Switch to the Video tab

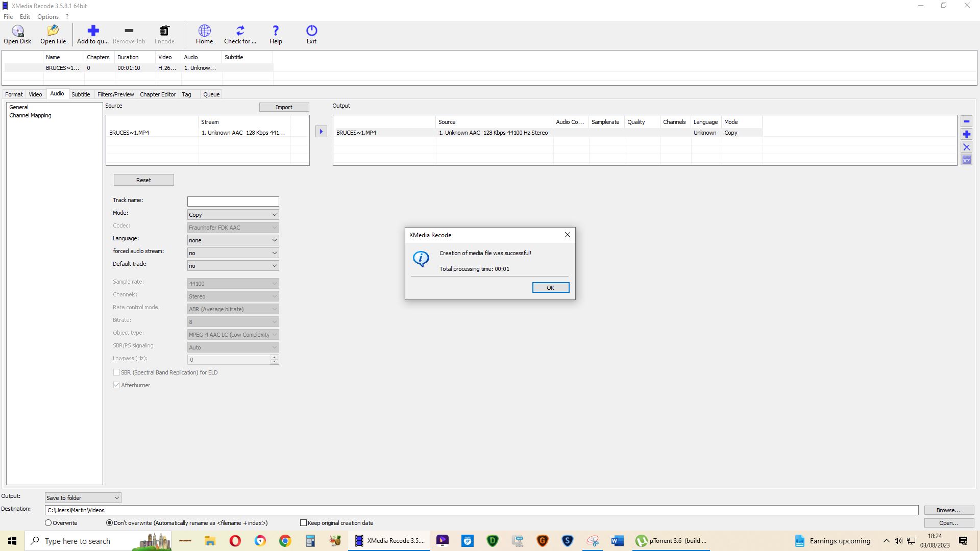click(35, 94)
